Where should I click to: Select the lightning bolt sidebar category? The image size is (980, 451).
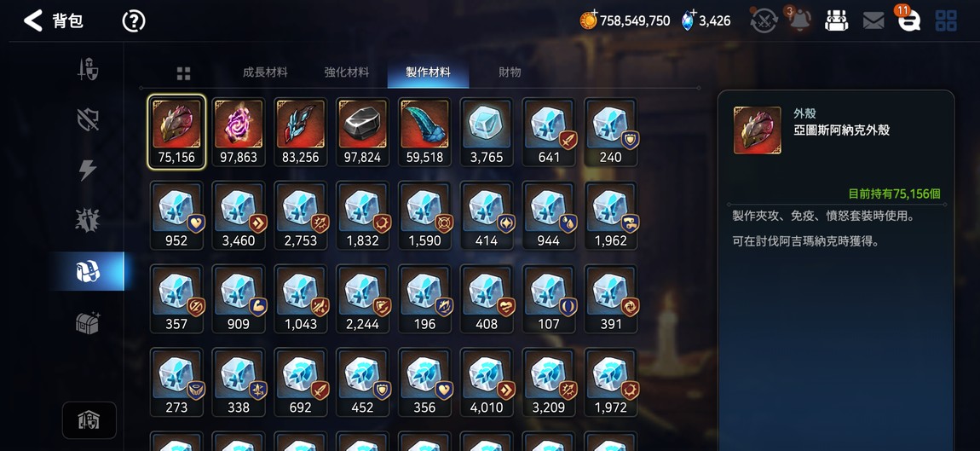88,171
